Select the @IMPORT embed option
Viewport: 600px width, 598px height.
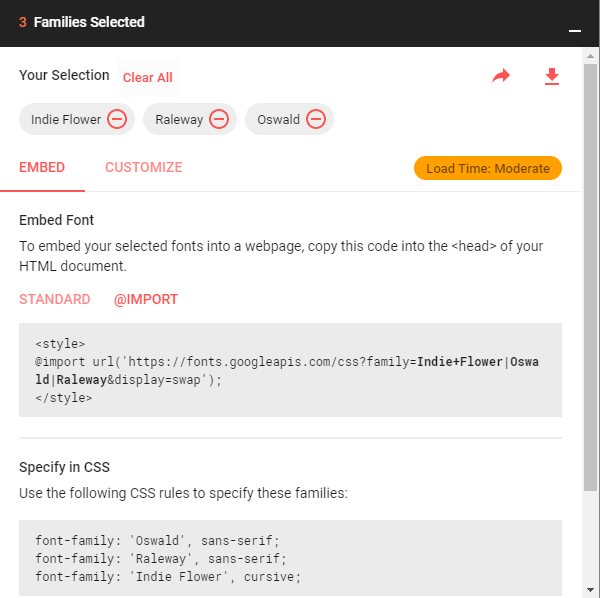point(146,299)
